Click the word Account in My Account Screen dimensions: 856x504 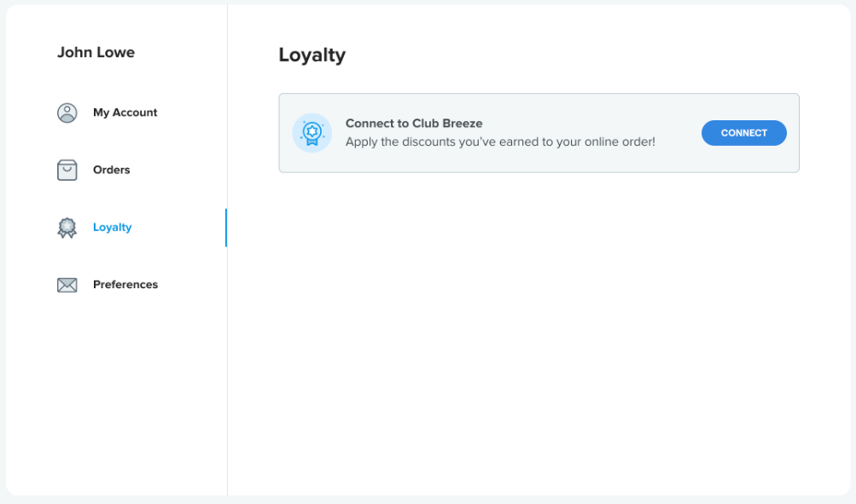click(x=135, y=113)
